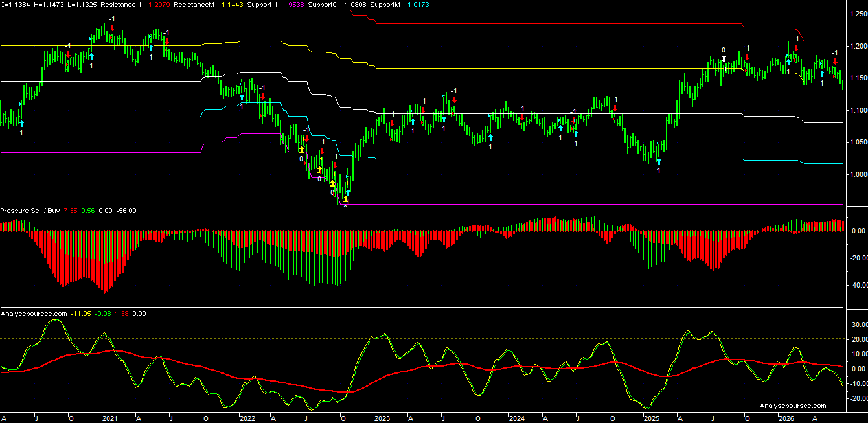Click the 30.00 oscillator axis label
Screen dimensions: 868x423
pos(860,325)
